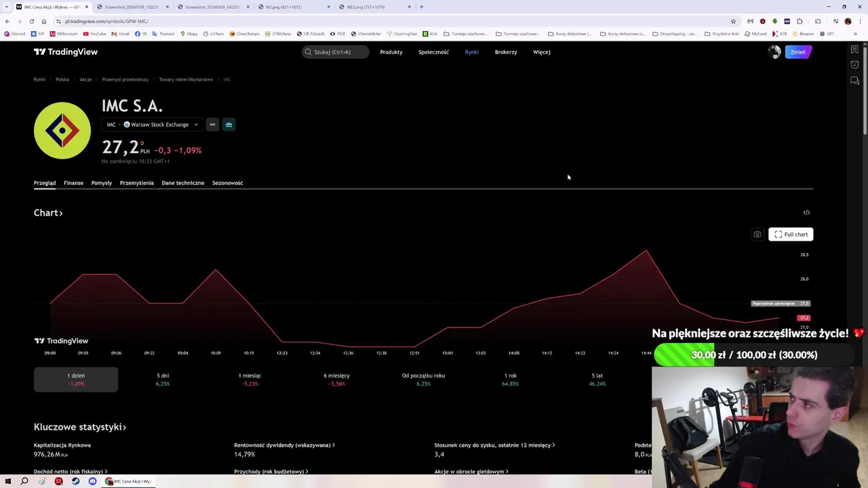Select the 6 miesięcy time range

(336, 380)
